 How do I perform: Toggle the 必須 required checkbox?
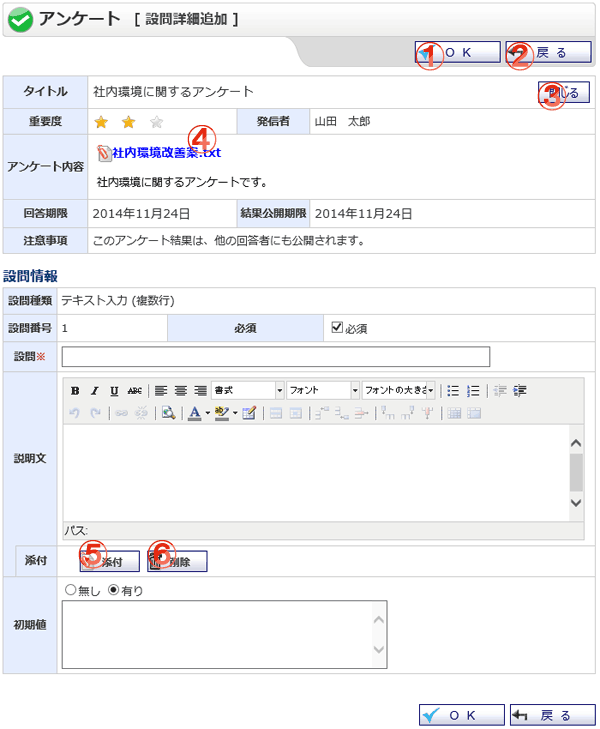click(337, 327)
